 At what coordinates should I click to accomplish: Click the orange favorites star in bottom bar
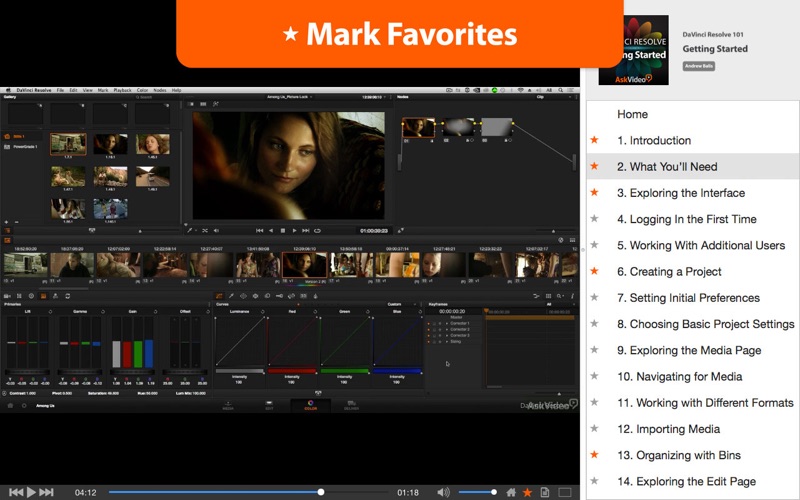(528, 492)
